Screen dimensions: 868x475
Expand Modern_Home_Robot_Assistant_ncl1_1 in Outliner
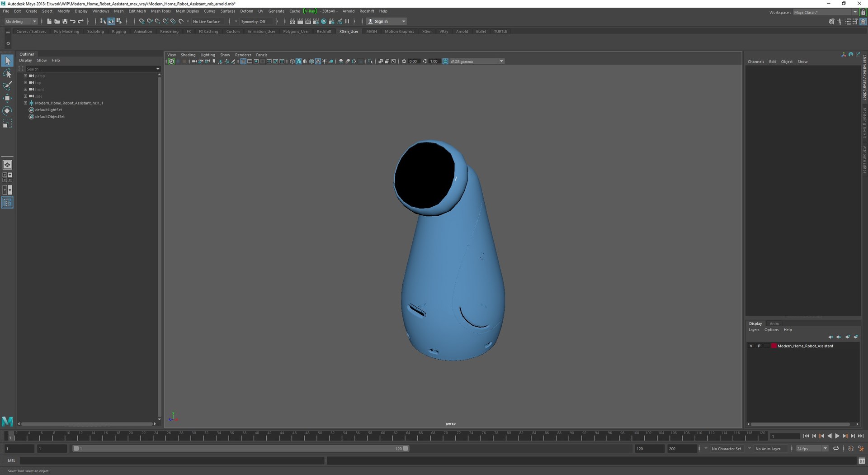tap(25, 103)
